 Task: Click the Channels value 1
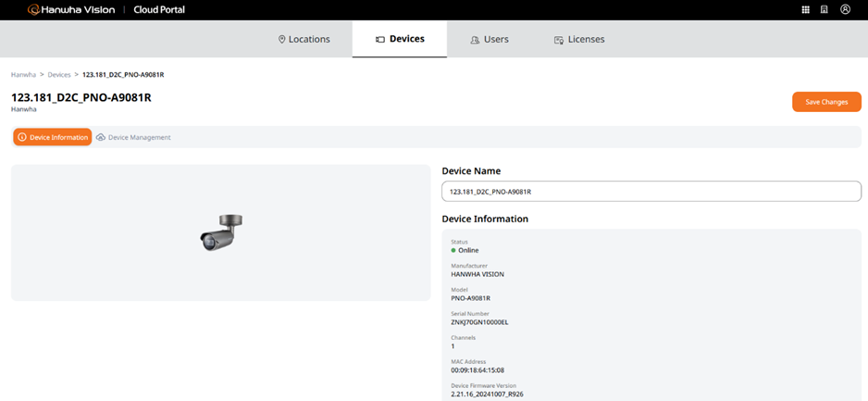click(453, 346)
